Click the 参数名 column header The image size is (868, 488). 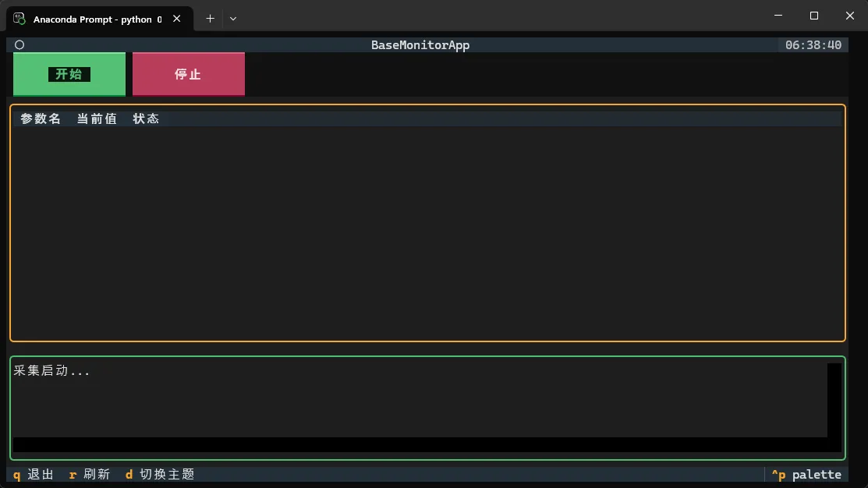(x=41, y=118)
